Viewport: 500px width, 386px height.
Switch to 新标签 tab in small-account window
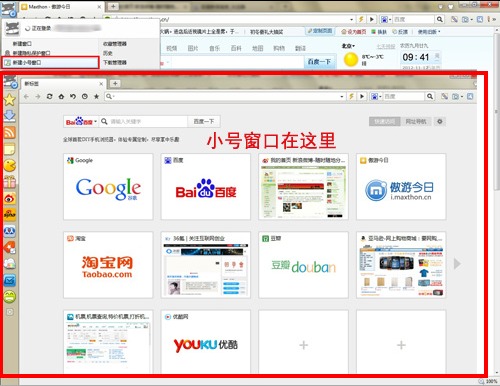pos(63,84)
